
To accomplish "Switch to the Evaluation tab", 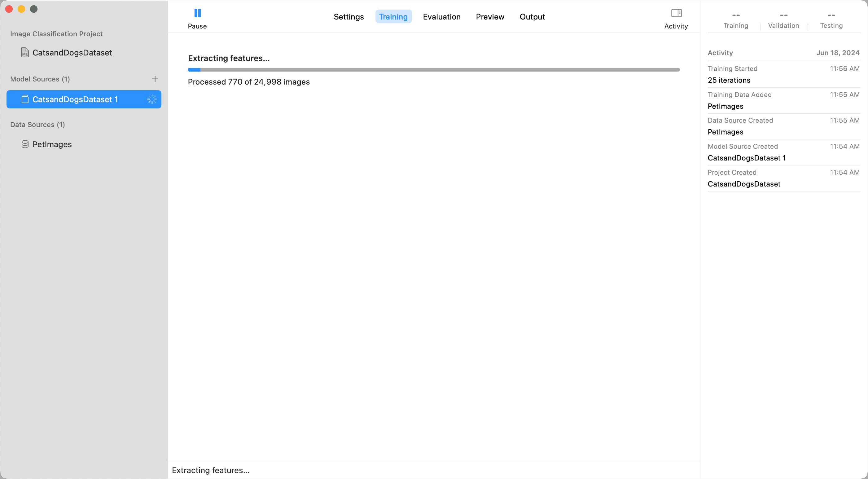I will point(441,17).
